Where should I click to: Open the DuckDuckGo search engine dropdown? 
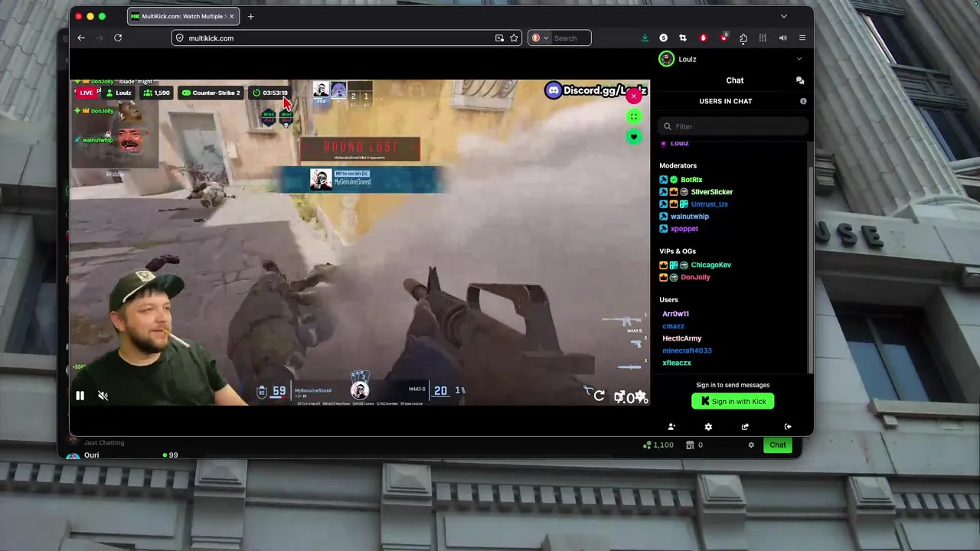click(540, 37)
